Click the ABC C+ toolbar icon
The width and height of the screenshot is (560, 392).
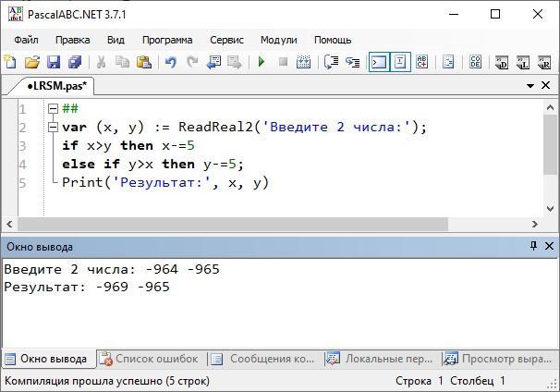tap(421, 62)
